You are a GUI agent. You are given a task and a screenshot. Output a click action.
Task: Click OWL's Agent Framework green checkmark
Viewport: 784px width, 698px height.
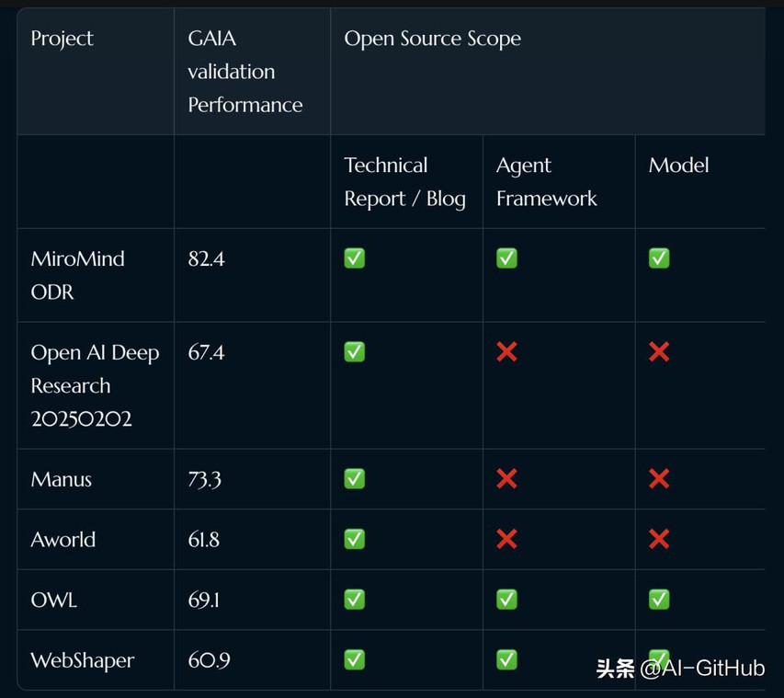[506, 600]
